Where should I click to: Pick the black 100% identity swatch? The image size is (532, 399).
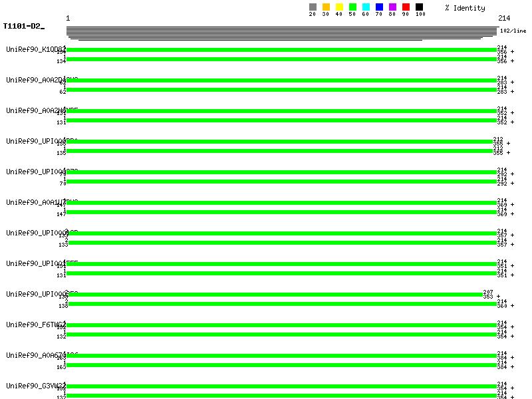pos(419,7)
